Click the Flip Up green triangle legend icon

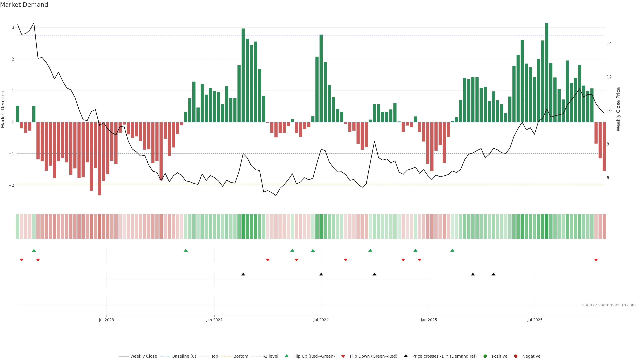pos(286,356)
